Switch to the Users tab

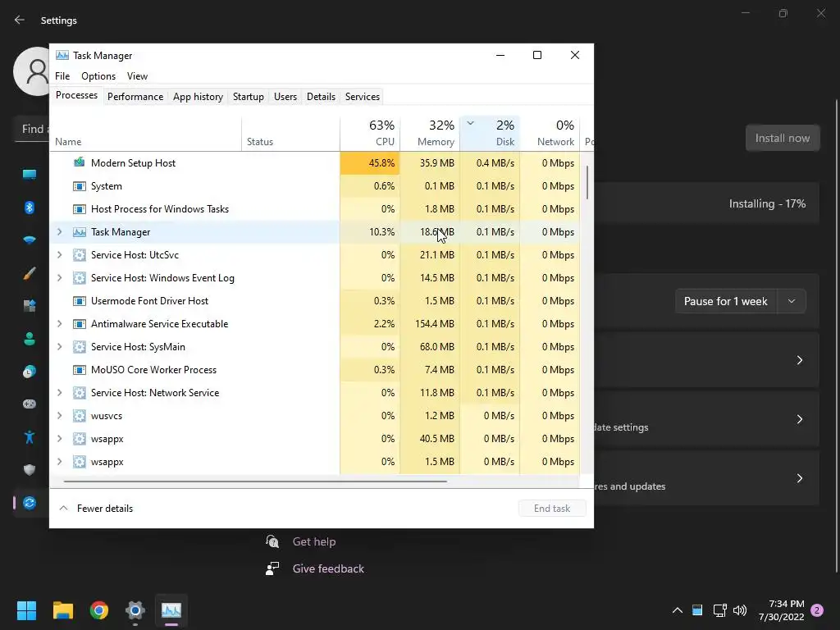point(285,97)
